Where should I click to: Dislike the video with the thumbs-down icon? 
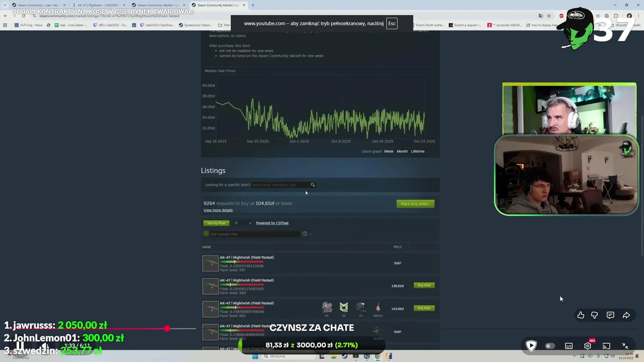[595, 315]
